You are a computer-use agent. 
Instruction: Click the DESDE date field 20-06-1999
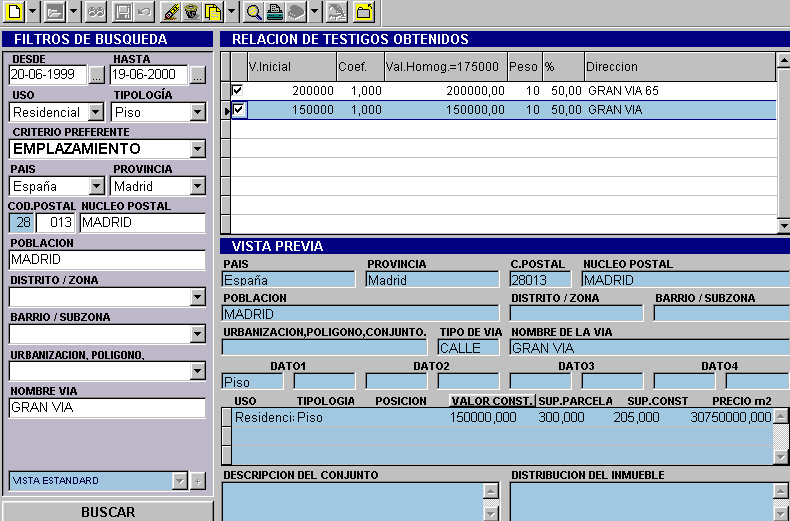(x=48, y=75)
